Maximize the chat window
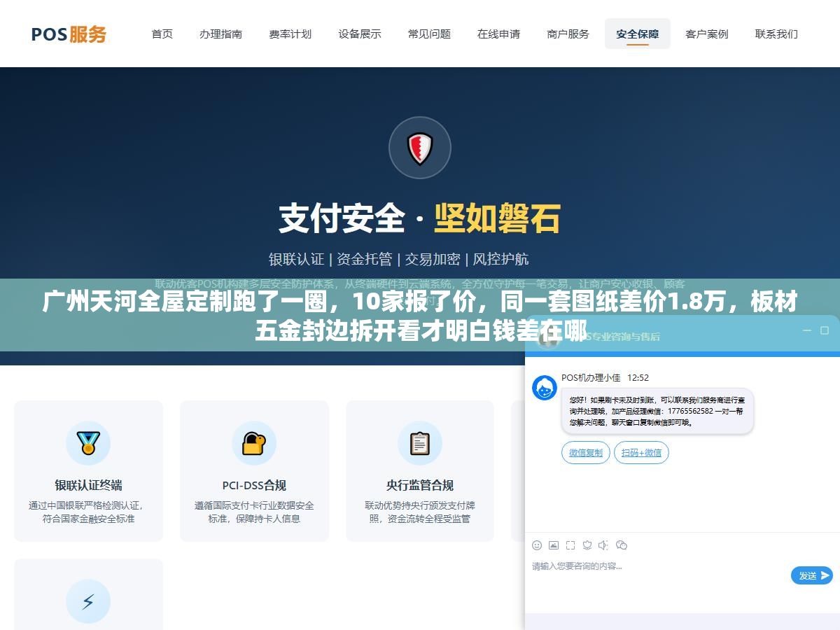This screenshot has width=840, height=630. pos(825,330)
